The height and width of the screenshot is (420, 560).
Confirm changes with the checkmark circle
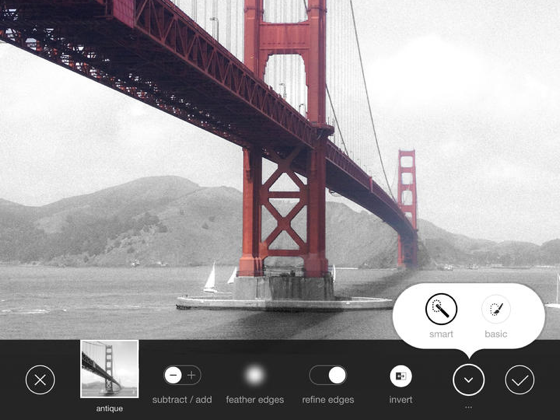pyautogui.click(x=520, y=380)
